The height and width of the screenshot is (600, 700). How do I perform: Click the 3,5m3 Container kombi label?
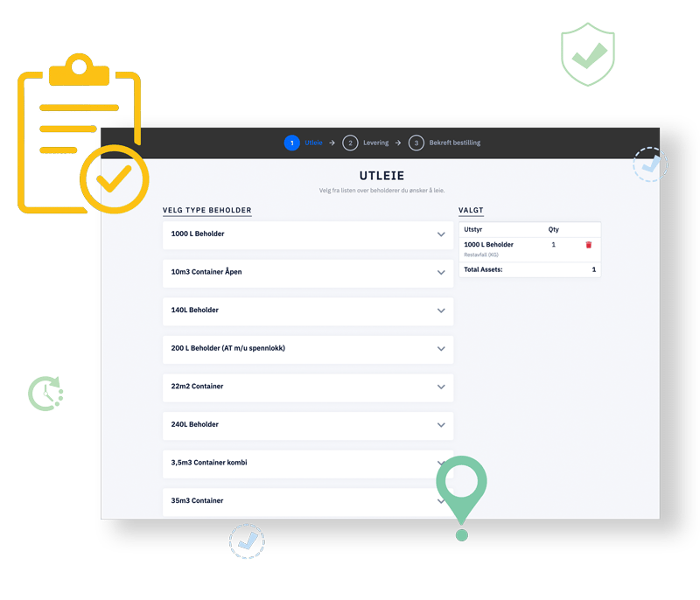pyautogui.click(x=209, y=463)
